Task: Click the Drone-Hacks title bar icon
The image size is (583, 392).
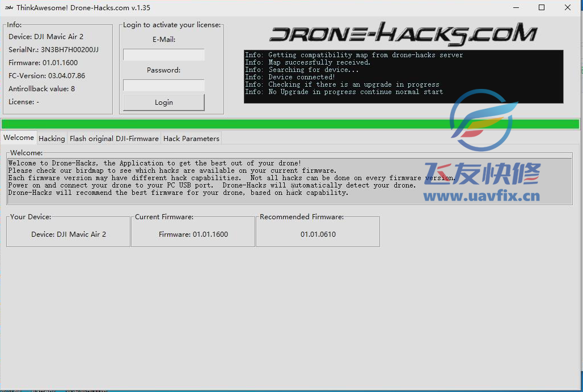Action: coord(9,7)
